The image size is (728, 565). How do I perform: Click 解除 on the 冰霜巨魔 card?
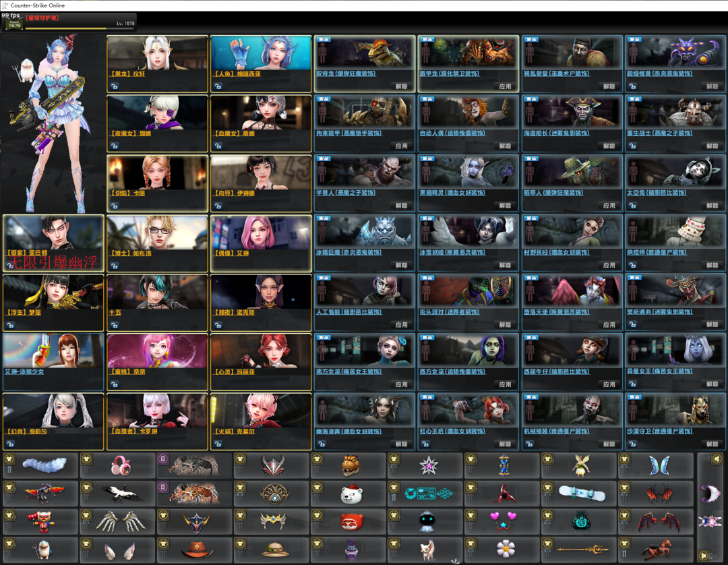tap(401, 266)
